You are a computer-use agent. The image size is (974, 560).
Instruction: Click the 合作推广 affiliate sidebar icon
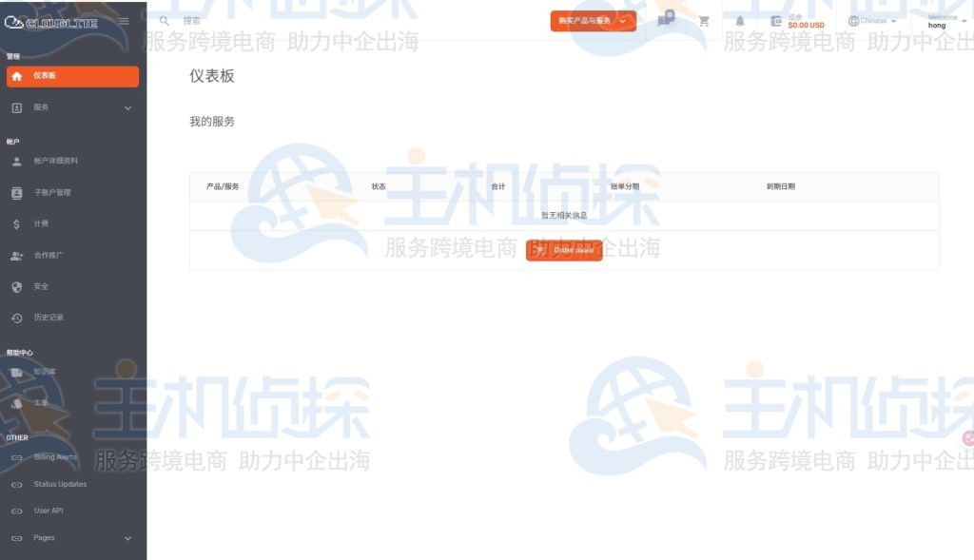point(16,255)
